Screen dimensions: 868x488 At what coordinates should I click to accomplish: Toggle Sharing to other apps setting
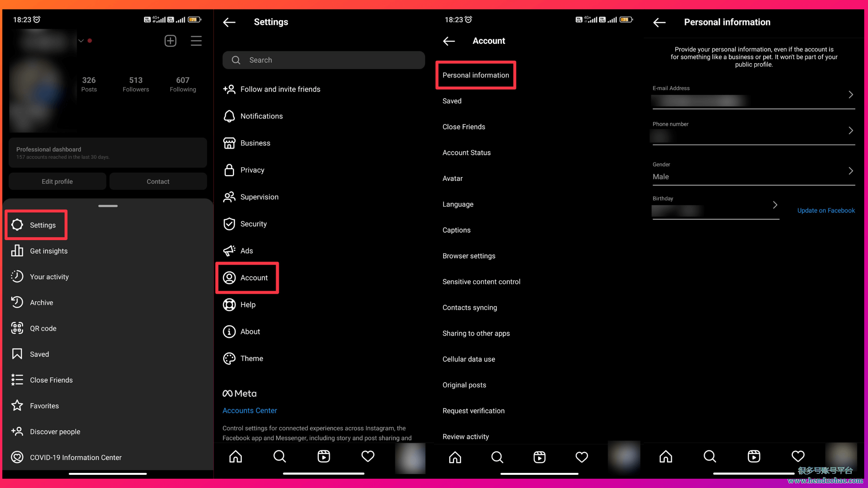(476, 333)
